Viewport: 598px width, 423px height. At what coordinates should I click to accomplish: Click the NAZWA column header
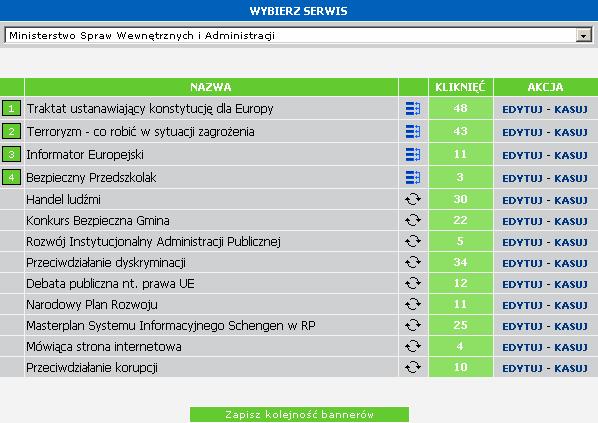[211, 87]
